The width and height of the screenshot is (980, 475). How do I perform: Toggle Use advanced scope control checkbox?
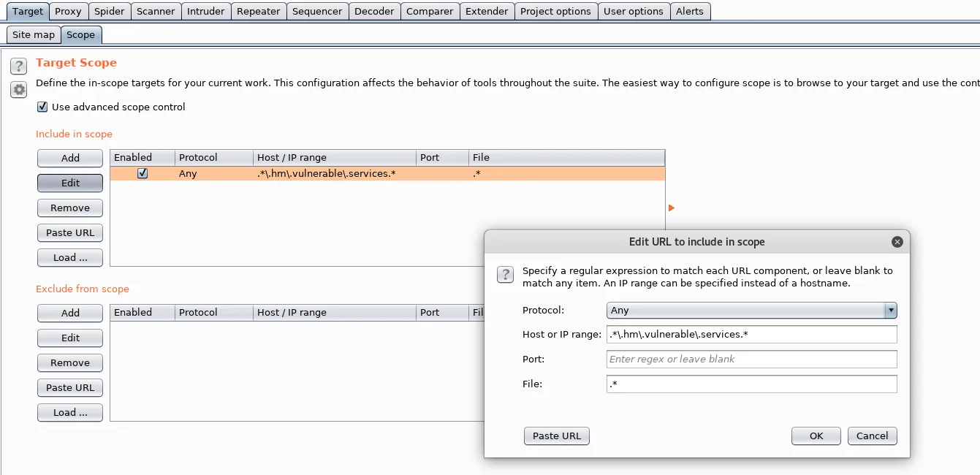point(42,107)
